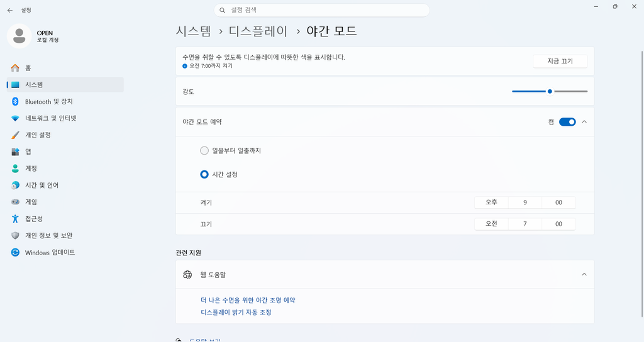Collapse the 웹 도움말 section chevron
Image resolution: width=644 pixels, height=342 pixels.
pos(584,274)
